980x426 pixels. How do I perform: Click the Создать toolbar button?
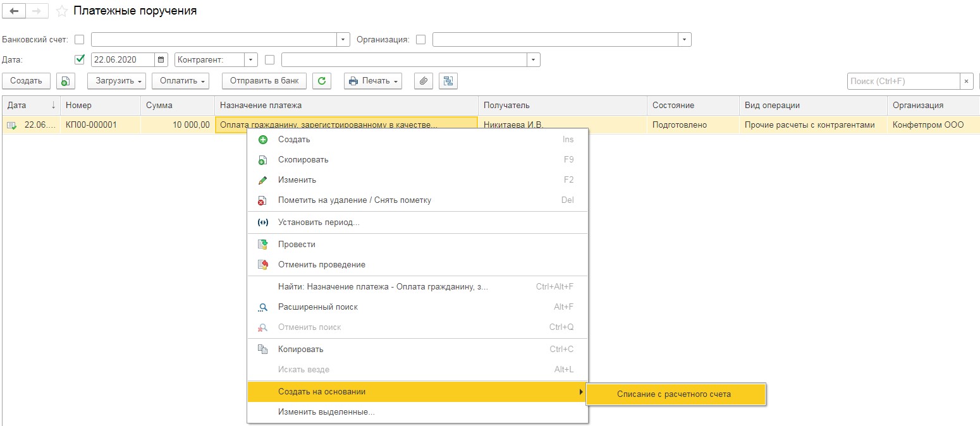click(26, 81)
